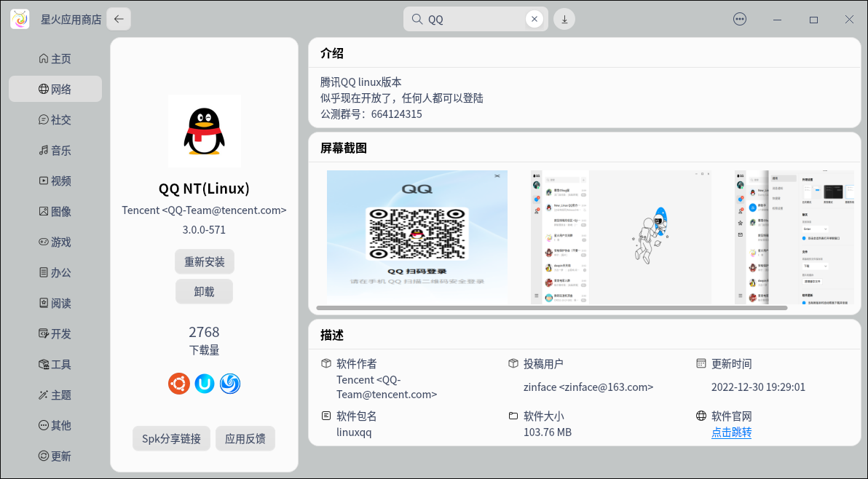Open the 开发 category
868x479 pixels.
55,334
